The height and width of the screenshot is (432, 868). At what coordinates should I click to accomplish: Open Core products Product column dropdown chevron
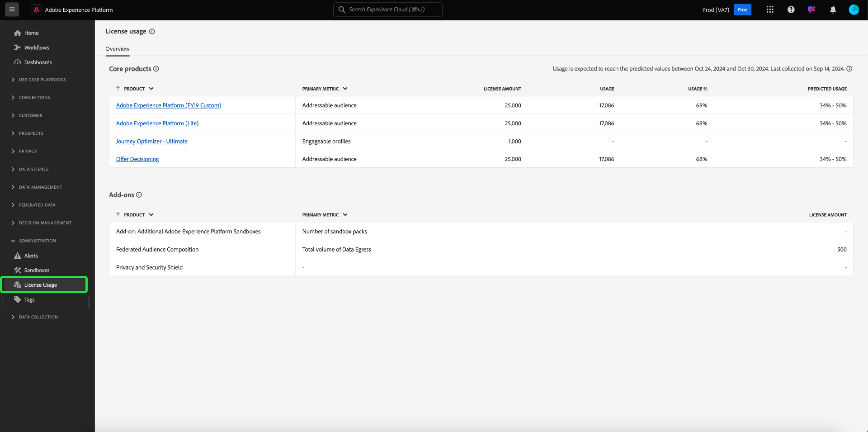click(x=151, y=89)
